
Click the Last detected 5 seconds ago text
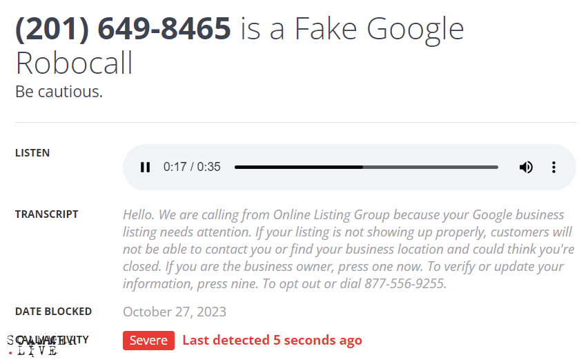(x=272, y=340)
